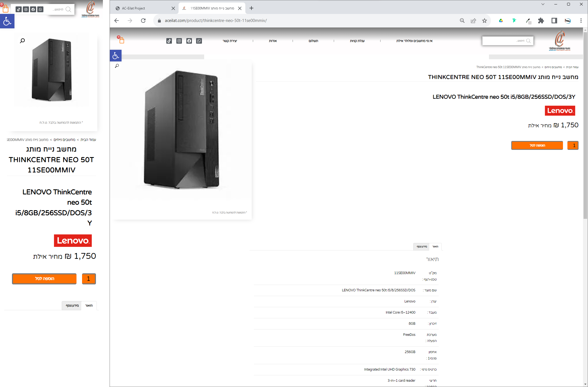Close the 11SE00MMIV product tab
The image size is (588, 387).
click(240, 8)
